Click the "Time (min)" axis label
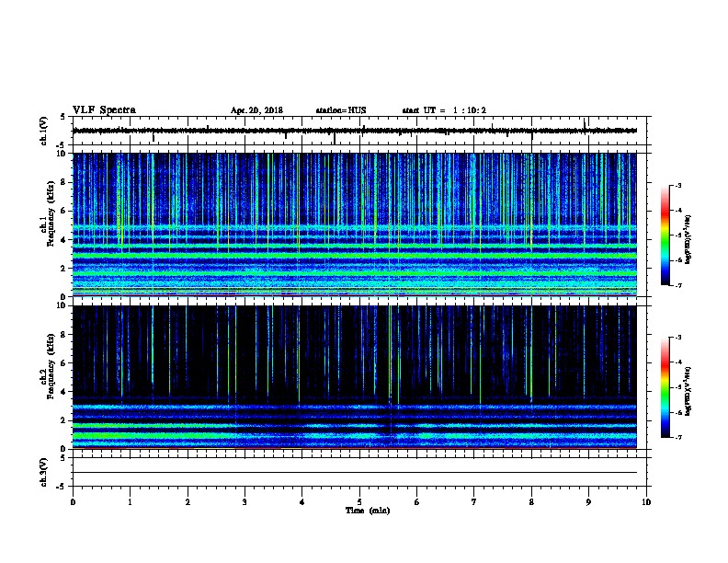This screenshot has width=728, height=563. [x=368, y=511]
